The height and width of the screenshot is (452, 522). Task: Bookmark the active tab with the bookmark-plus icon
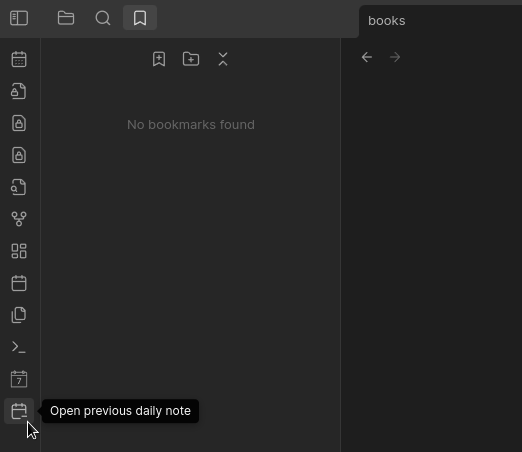tap(159, 59)
